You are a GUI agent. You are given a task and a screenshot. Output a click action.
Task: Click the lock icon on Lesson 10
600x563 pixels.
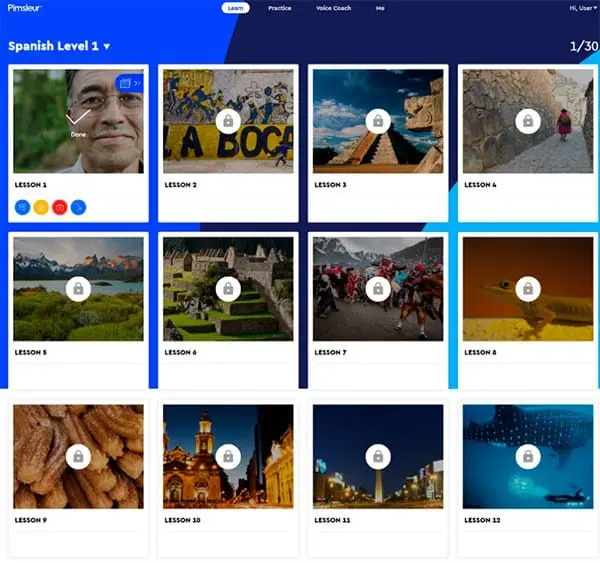click(x=228, y=457)
